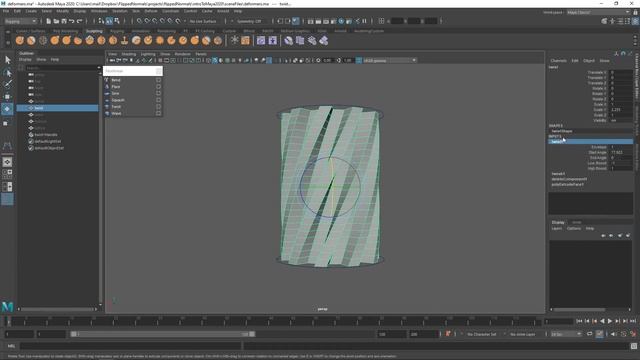The width and height of the screenshot is (640, 360).
Task: Click the Open Scene folder icon
Action: point(56,21)
